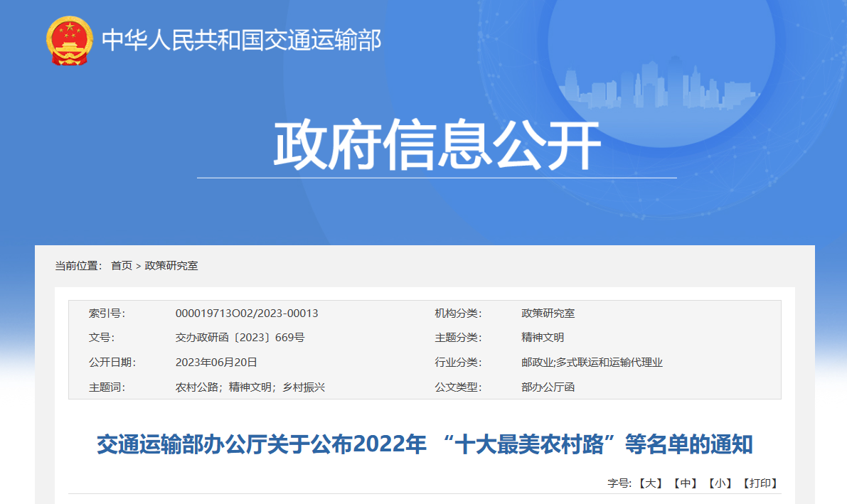Set font size to 【小】
The width and height of the screenshot is (847, 504).
click(720, 483)
